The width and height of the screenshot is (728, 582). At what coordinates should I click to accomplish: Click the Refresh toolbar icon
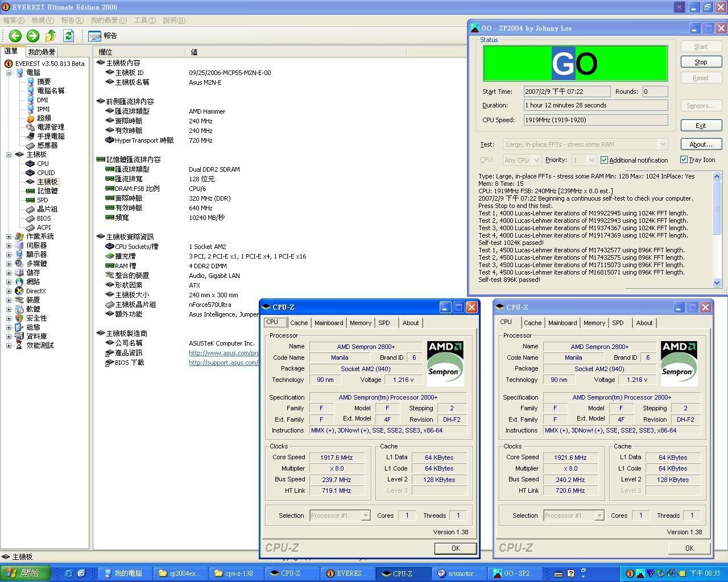tap(68, 36)
